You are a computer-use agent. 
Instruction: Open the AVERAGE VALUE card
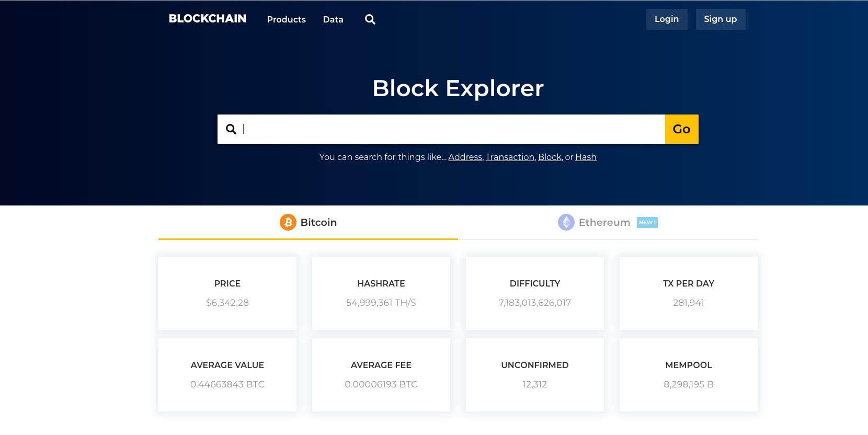tap(227, 374)
